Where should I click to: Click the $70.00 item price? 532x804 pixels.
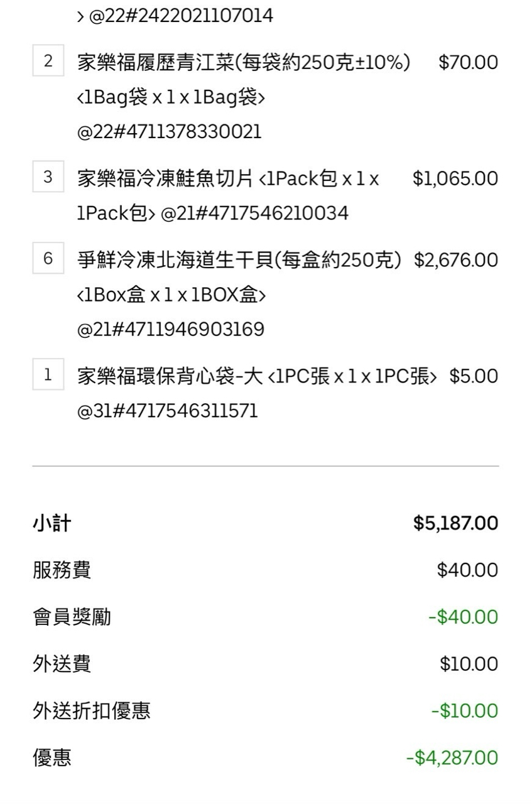(x=468, y=63)
